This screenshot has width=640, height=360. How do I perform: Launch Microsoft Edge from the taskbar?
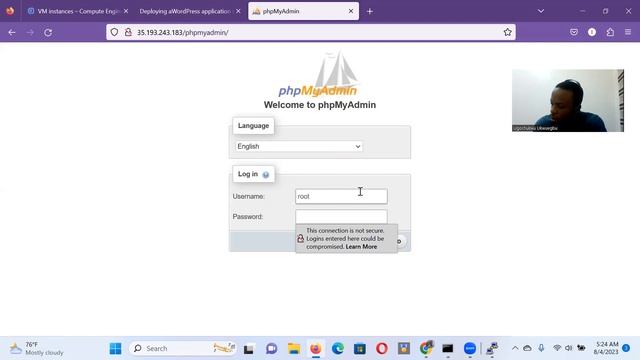click(x=338, y=349)
